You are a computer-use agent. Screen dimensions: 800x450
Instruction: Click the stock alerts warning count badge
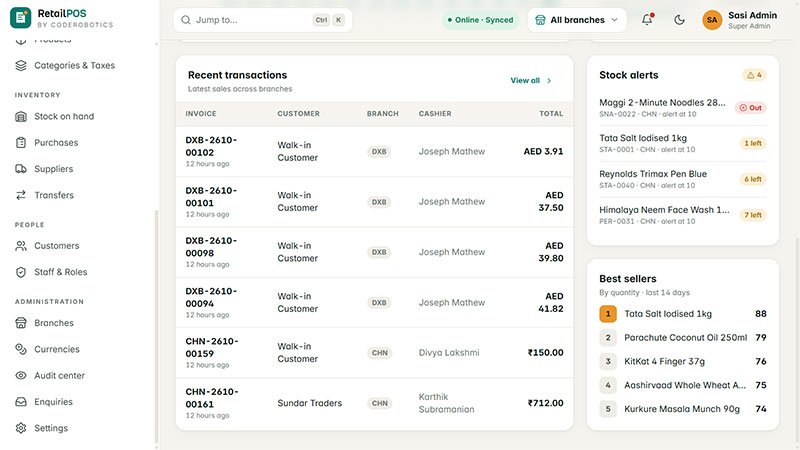[754, 75]
